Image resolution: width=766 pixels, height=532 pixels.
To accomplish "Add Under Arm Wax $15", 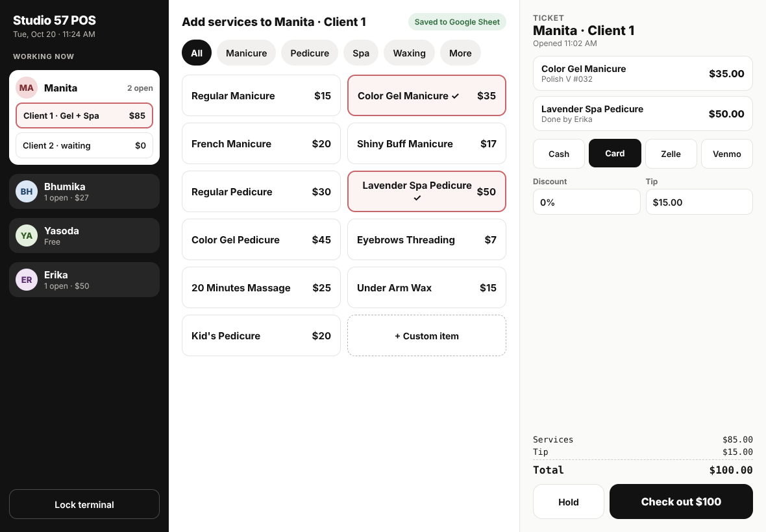I will (426, 287).
